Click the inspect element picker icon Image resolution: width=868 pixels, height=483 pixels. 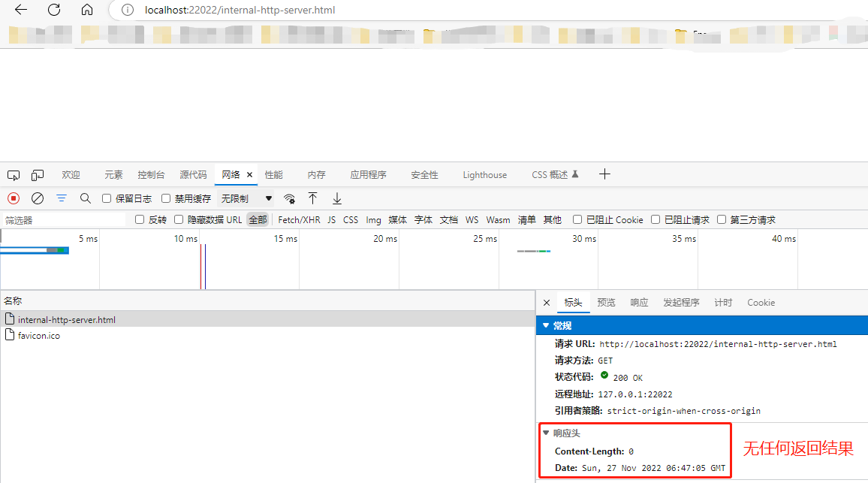(14, 174)
